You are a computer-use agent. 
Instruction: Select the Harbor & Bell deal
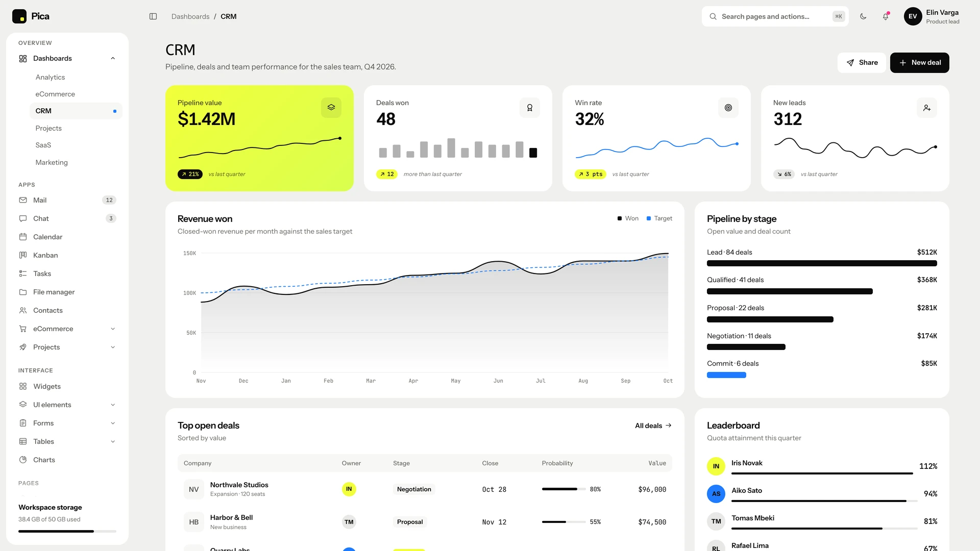[x=425, y=522]
